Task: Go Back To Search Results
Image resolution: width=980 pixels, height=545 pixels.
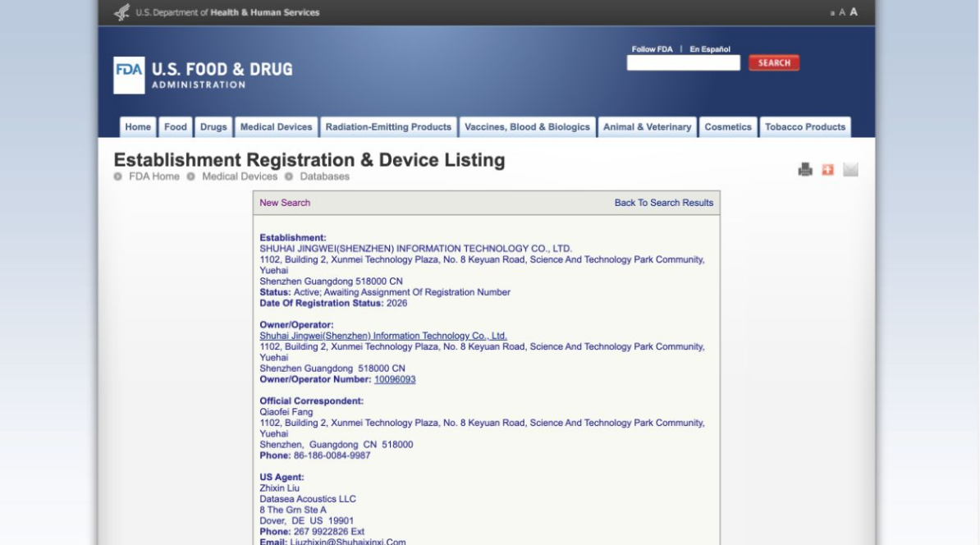Action: coord(664,203)
